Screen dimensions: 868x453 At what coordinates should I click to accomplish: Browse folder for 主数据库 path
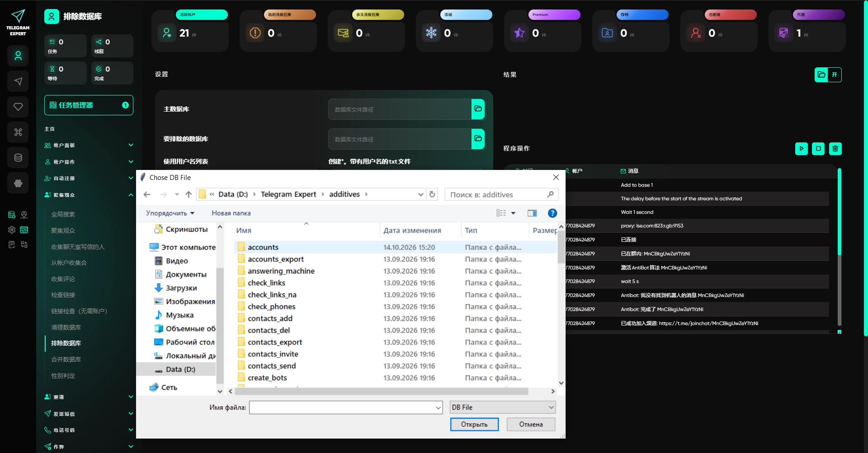pos(478,109)
